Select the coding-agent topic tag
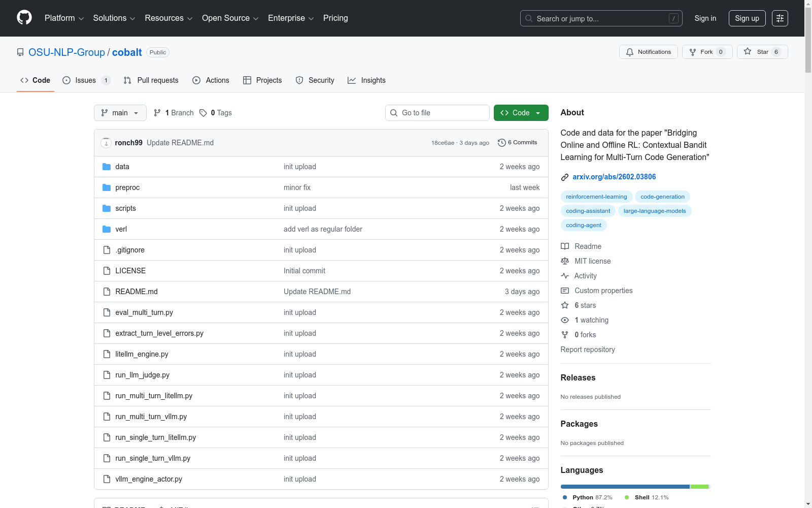812x508 pixels. point(584,225)
